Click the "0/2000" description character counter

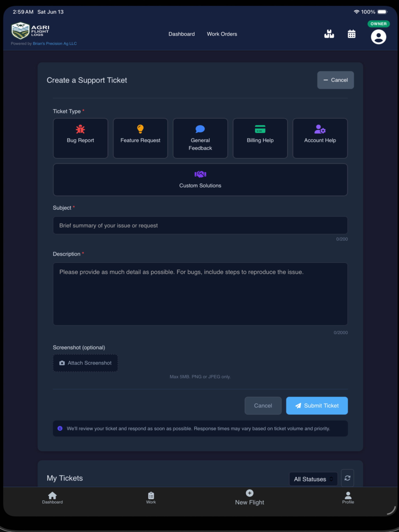341,333
